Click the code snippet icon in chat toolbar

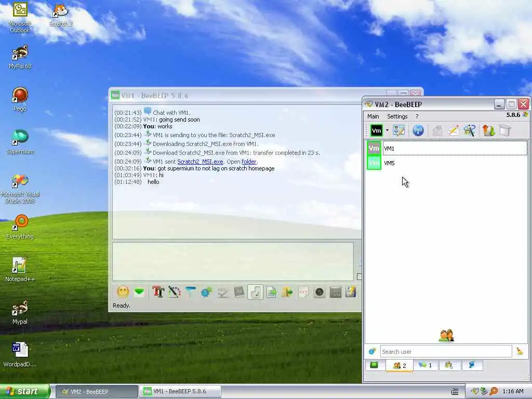click(x=303, y=292)
